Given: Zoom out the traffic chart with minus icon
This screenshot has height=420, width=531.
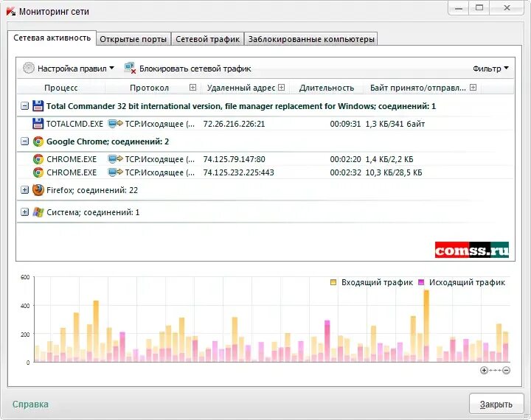Looking at the screenshot, I should coord(506,370).
